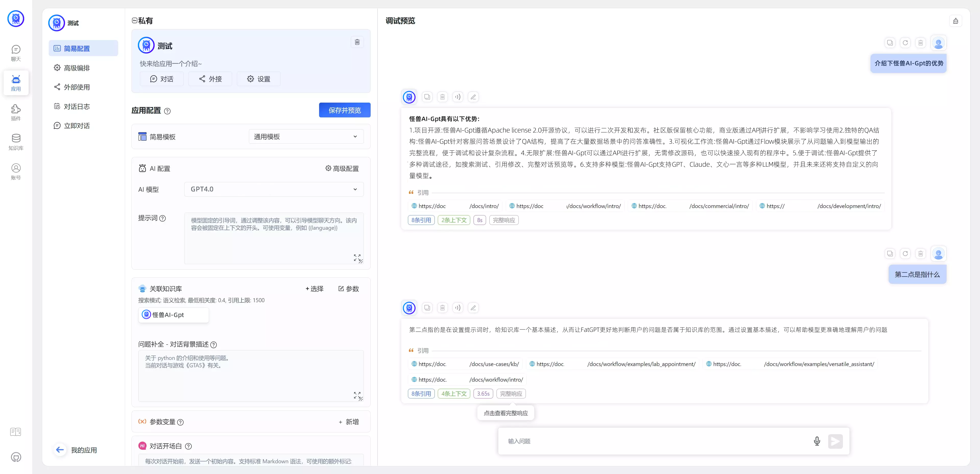This screenshot has height=474, width=980.
Task: Regenerate the first user message
Action: (x=905, y=43)
